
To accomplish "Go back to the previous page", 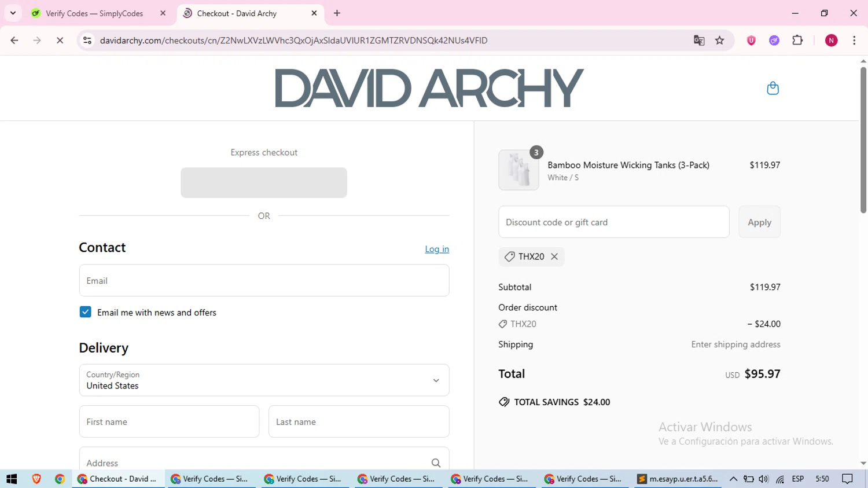I will (14, 41).
